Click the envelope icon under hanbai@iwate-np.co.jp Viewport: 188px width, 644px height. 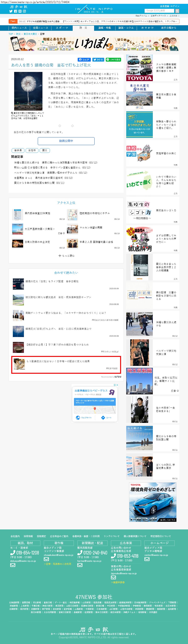coord(80,565)
